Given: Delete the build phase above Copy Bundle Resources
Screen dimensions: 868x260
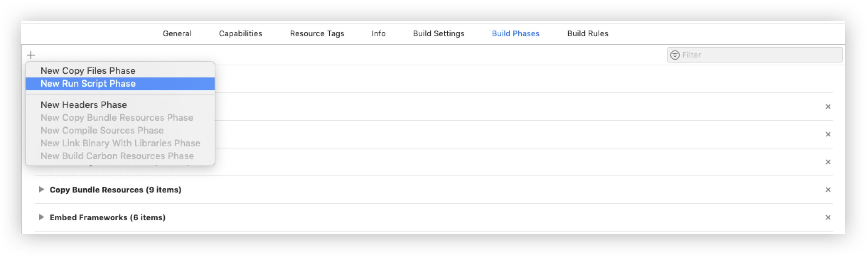Looking at the screenshot, I should [828, 162].
